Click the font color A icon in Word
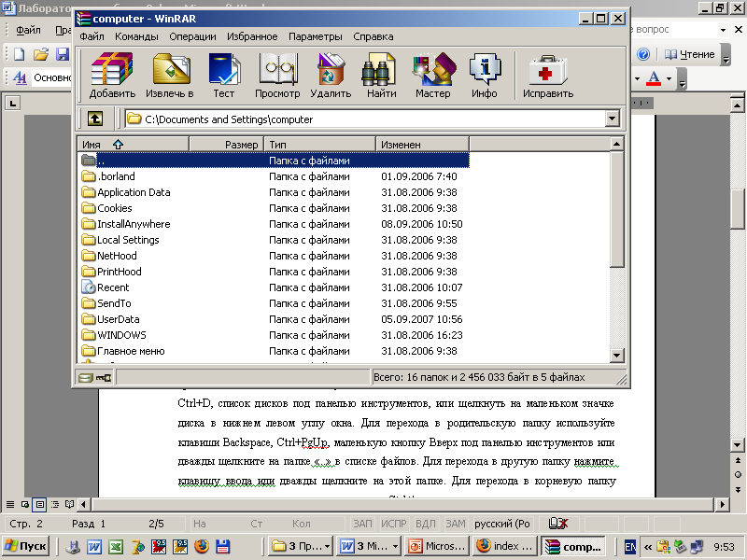Viewport: 747px width, 560px height. coord(654,78)
